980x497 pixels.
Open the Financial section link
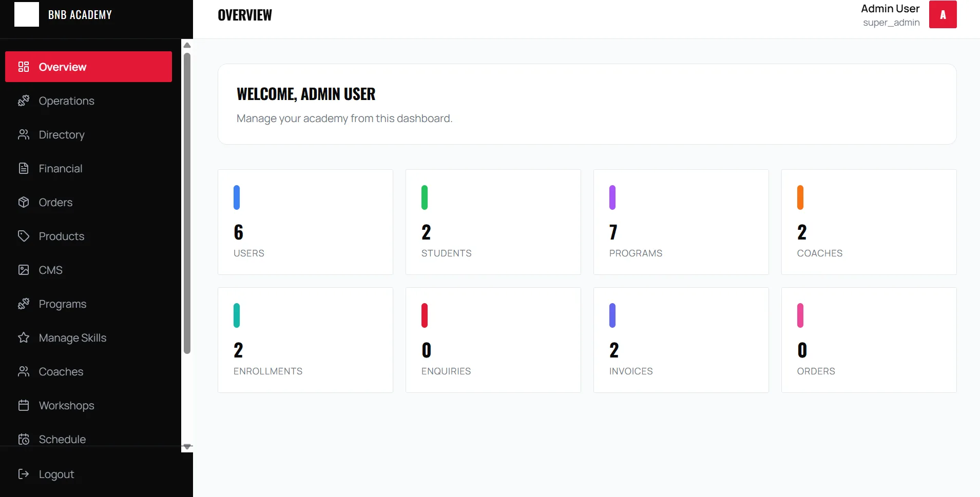tap(61, 168)
